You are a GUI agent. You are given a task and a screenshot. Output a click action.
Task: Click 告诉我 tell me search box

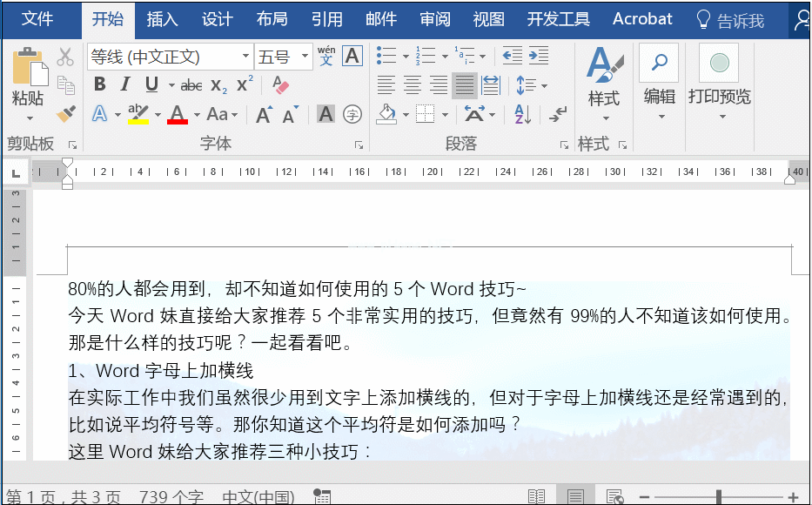click(x=731, y=20)
